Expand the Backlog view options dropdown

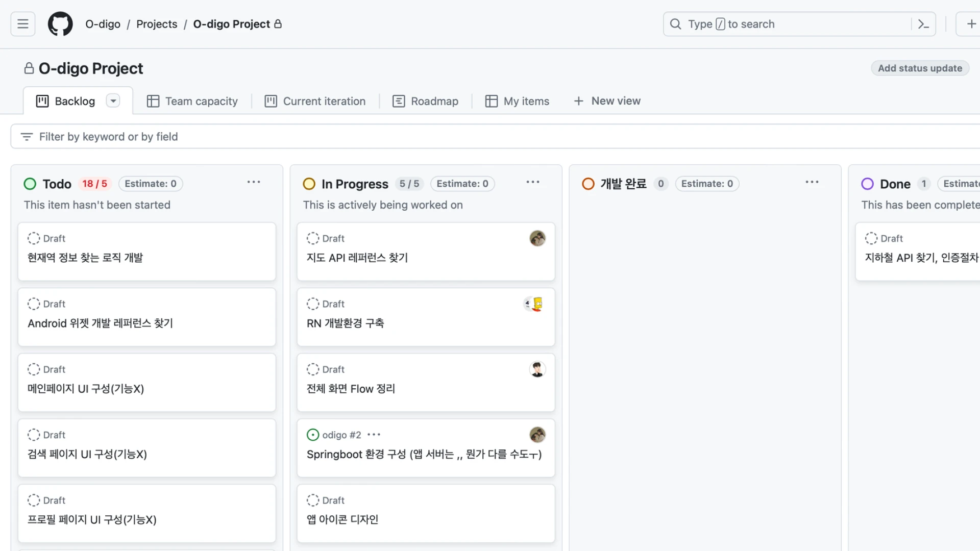click(113, 101)
